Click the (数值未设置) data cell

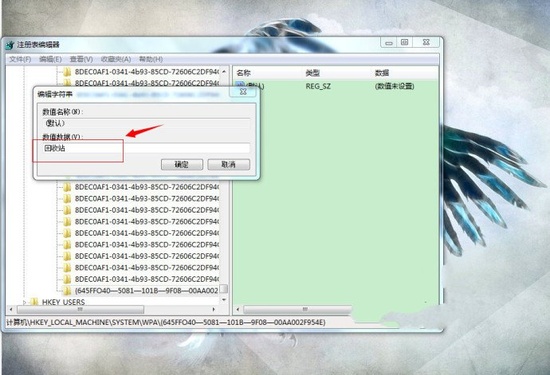tap(394, 86)
